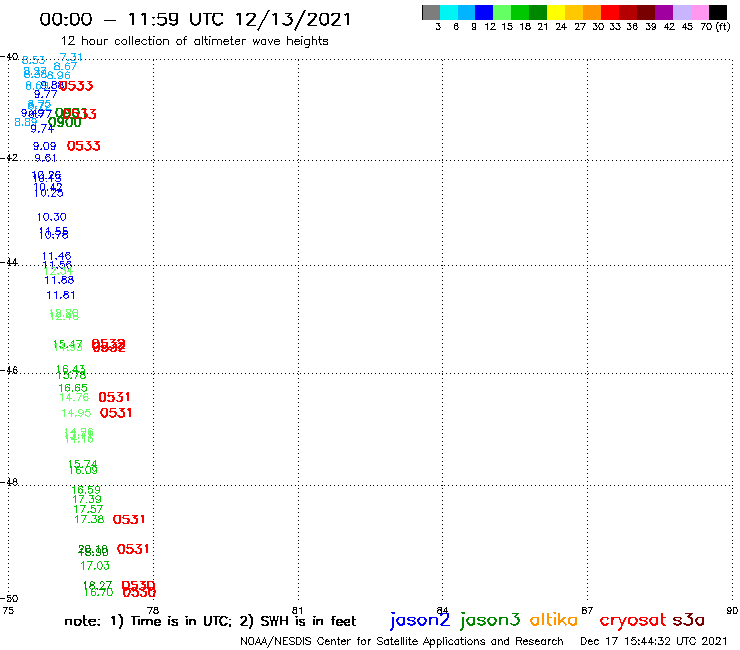
Task: Click the note "Time is in UTC; SWH is in feet"
Action: 210,621
